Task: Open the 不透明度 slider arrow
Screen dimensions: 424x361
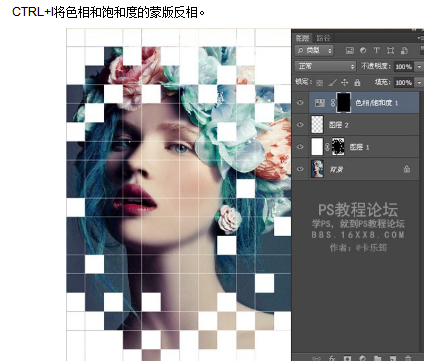Action: pyautogui.click(x=419, y=66)
